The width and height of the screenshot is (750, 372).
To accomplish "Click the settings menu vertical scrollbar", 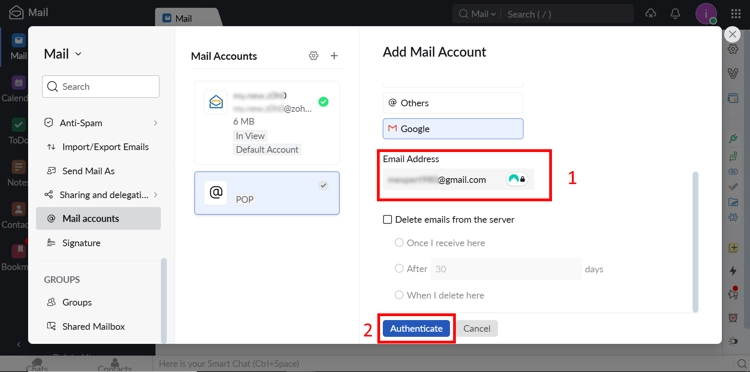I will pyautogui.click(x=164, y=300).
